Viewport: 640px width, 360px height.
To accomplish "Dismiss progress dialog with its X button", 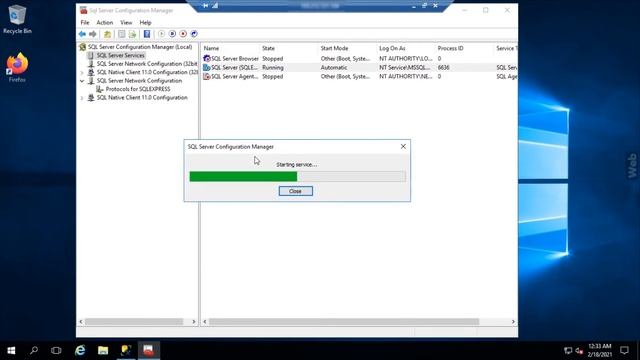I will (403, 146).
